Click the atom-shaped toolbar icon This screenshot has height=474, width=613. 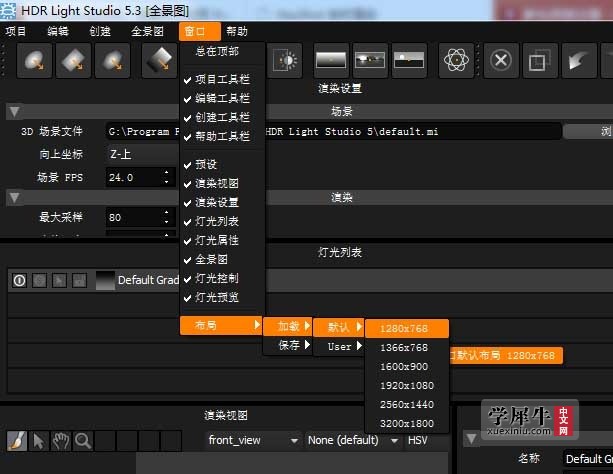[x=456, y=61]
